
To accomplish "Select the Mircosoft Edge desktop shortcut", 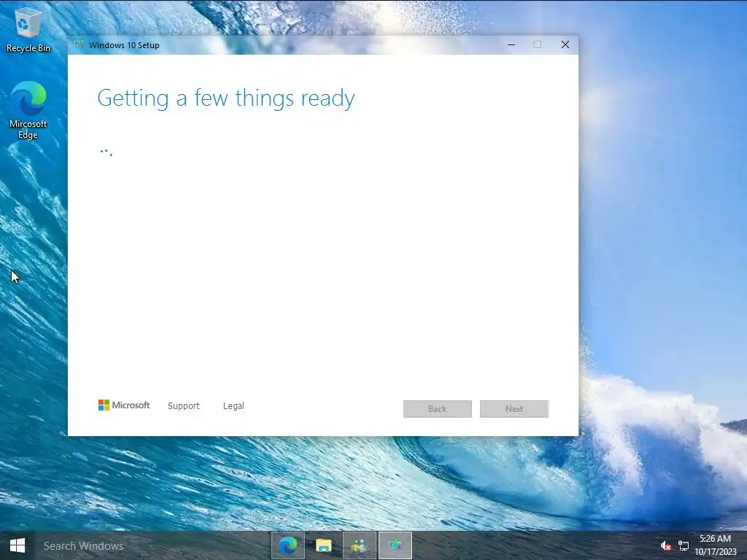I will (28, 111).
